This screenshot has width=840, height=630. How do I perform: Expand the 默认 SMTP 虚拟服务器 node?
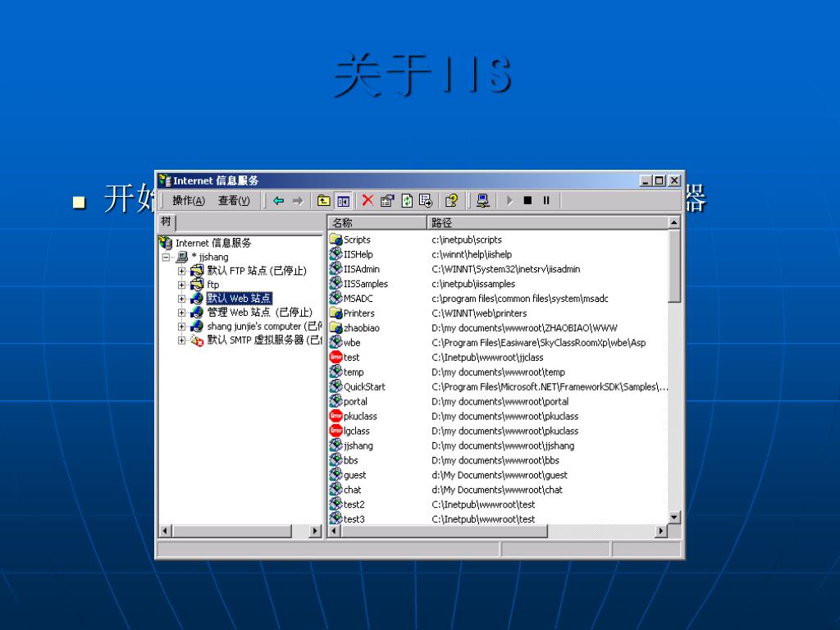[x=181, y=340]
